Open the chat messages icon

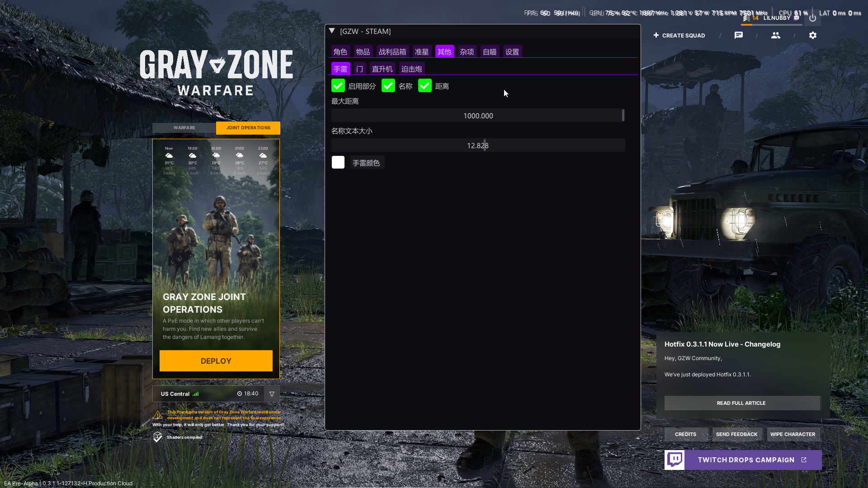pyautogui.click(x=738, y=35)
